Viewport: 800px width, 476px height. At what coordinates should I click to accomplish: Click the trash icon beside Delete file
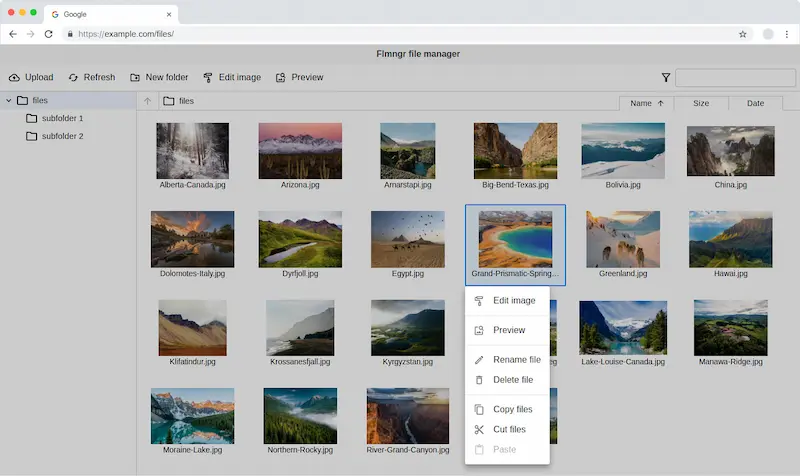[x=479, y=380]
